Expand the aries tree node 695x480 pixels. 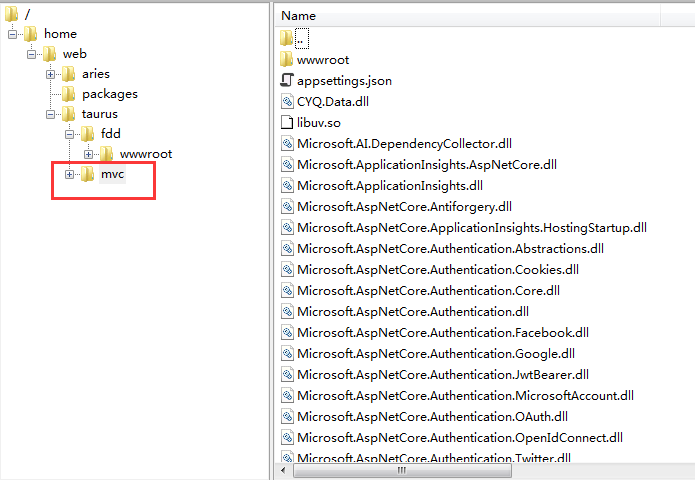[x=51, y=74]
